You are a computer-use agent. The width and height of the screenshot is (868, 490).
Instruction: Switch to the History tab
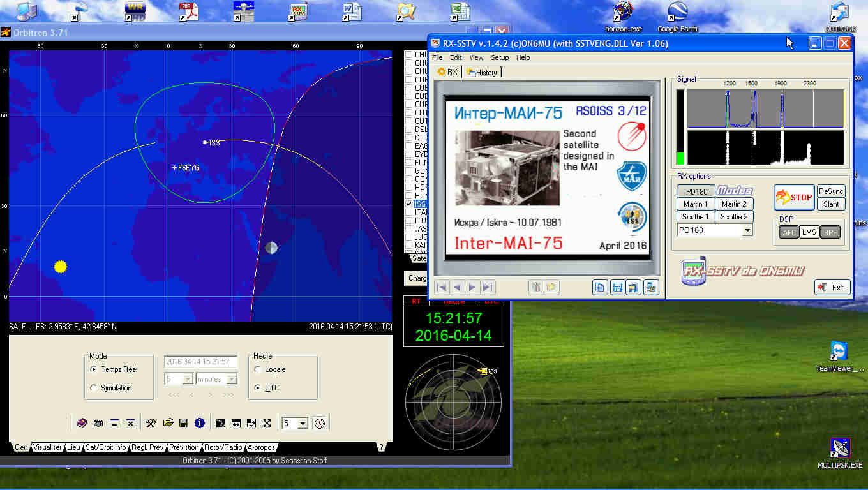482,72
